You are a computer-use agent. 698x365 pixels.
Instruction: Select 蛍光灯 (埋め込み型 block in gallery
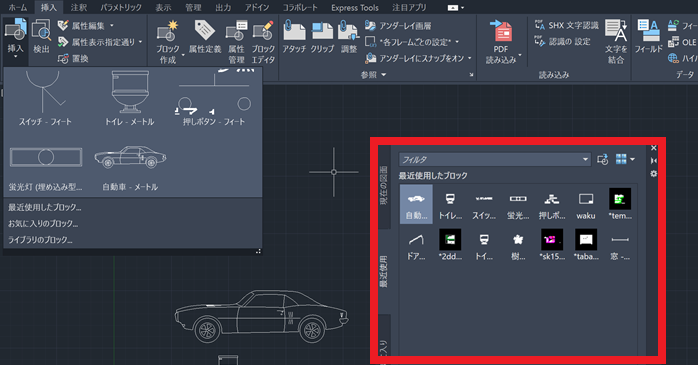[46, 168]
